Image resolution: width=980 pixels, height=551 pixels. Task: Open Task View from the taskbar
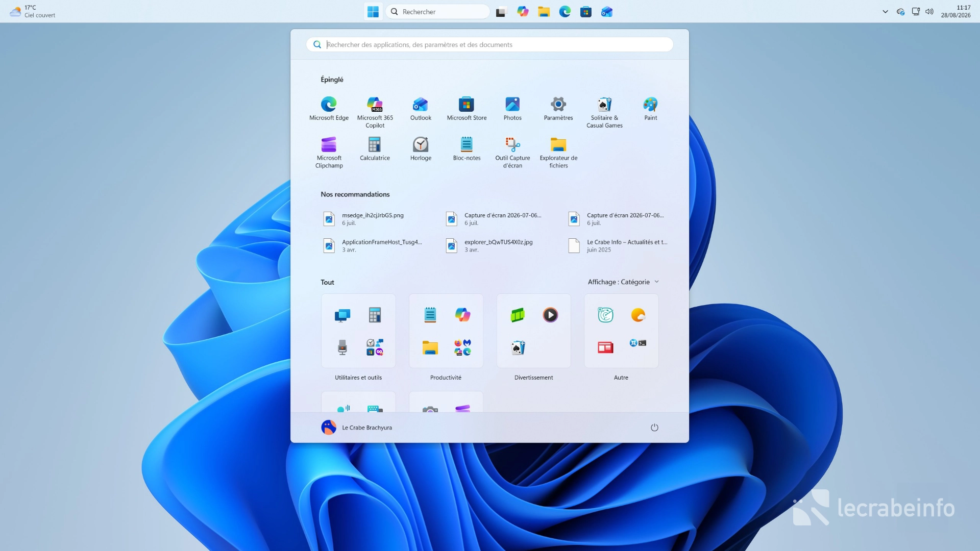click(501, 12)
